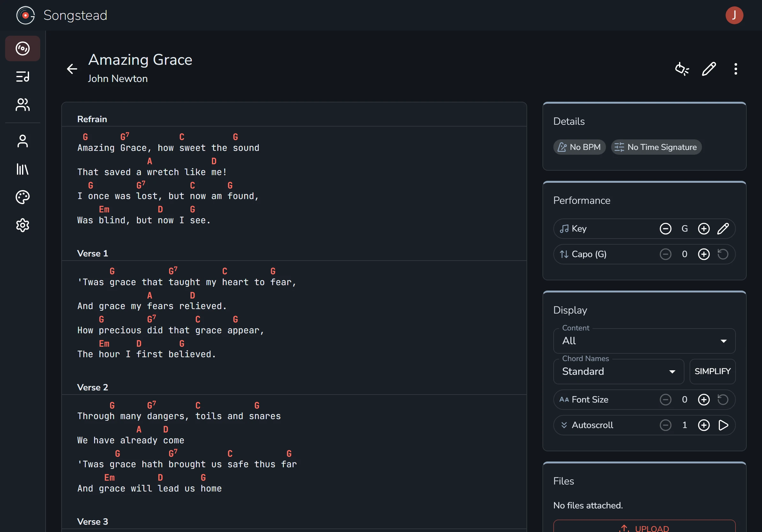The width and height of the screenshot is (762, 532).
Task: Open the Library books sidebar icon
Action: coord(23,169)
